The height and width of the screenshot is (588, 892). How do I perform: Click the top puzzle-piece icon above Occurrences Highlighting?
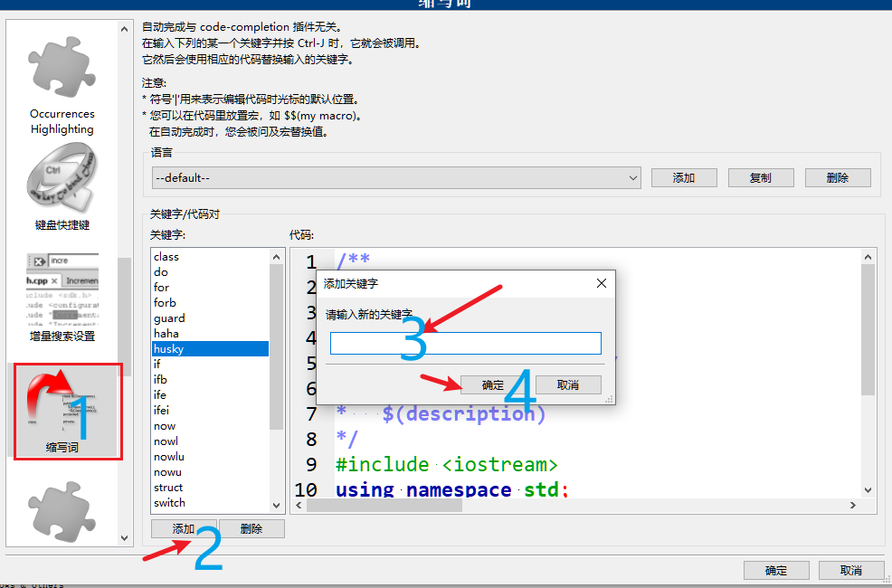pos(62,68)
